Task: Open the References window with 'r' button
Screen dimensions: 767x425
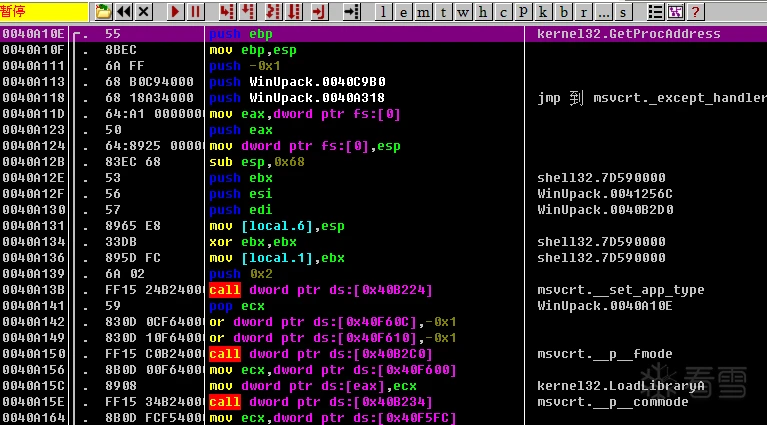Action: pos(583,12)
